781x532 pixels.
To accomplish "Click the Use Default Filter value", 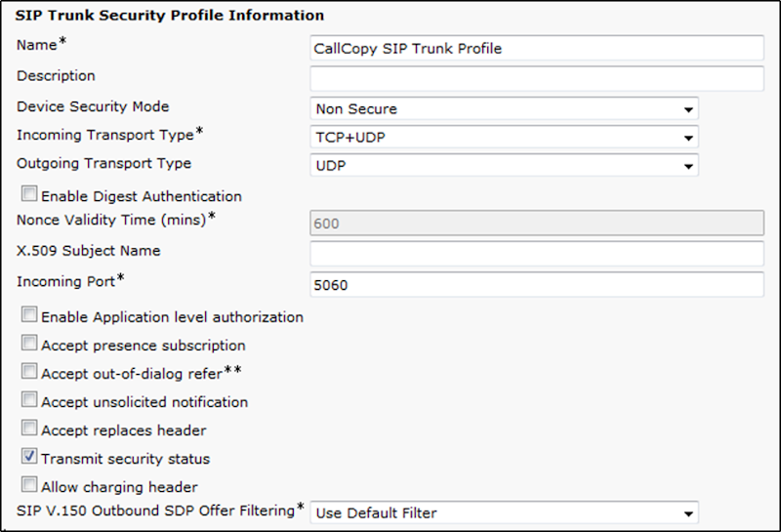I will coord(377,513).
